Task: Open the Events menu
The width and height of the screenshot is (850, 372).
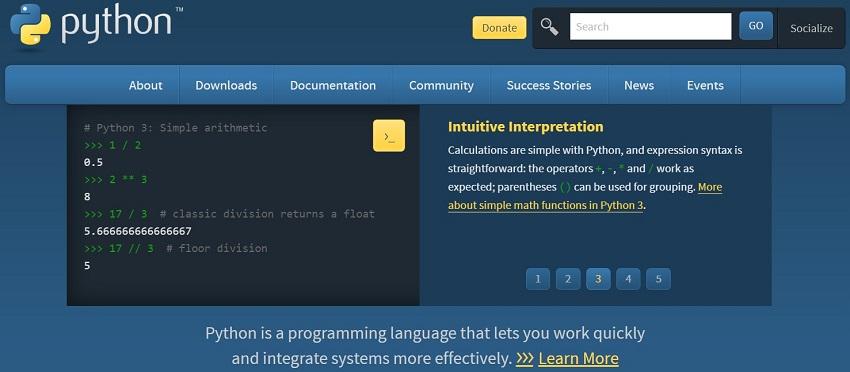Action: (705, 85)
